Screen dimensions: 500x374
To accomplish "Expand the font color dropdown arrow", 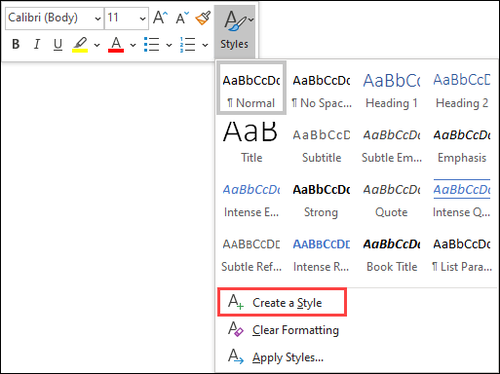I will [x=133, y=45].
